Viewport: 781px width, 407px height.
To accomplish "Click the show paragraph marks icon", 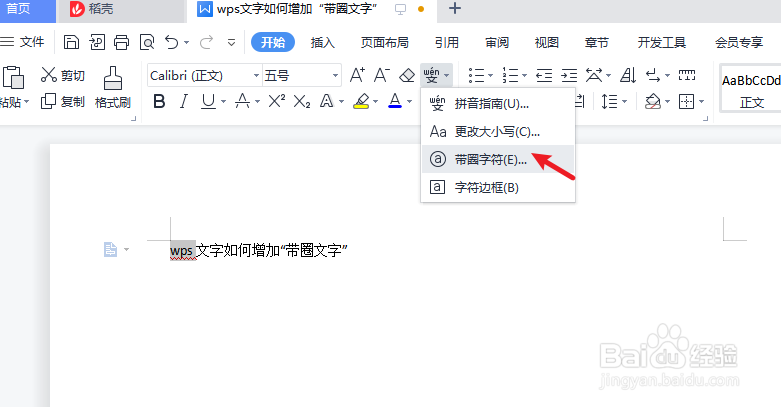I will pos(653,76).
